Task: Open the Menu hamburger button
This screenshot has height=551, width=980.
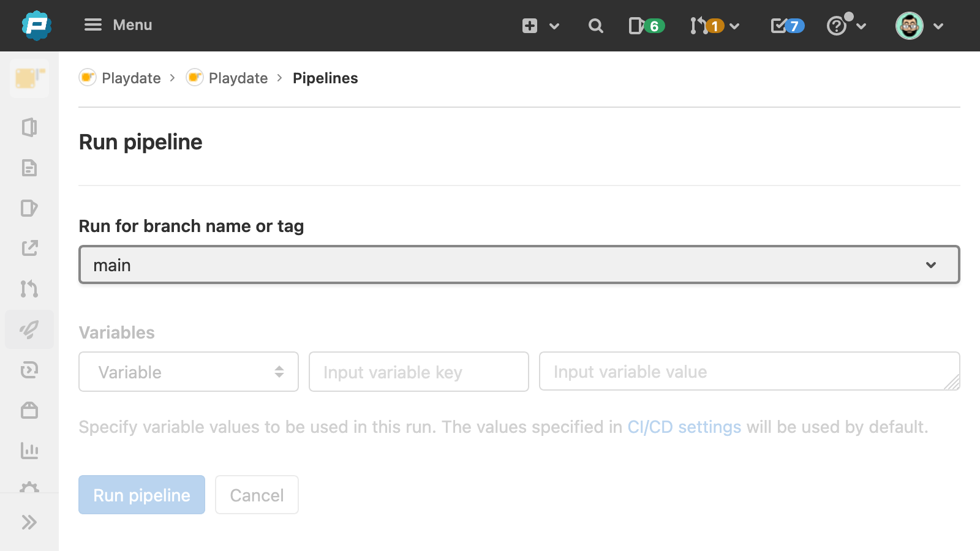Action: [x=118, y=25]
